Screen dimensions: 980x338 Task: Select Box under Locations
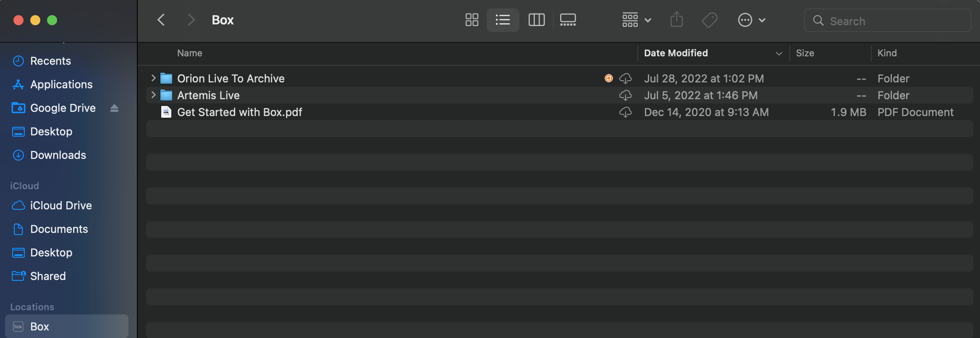[x=67, y=326]
